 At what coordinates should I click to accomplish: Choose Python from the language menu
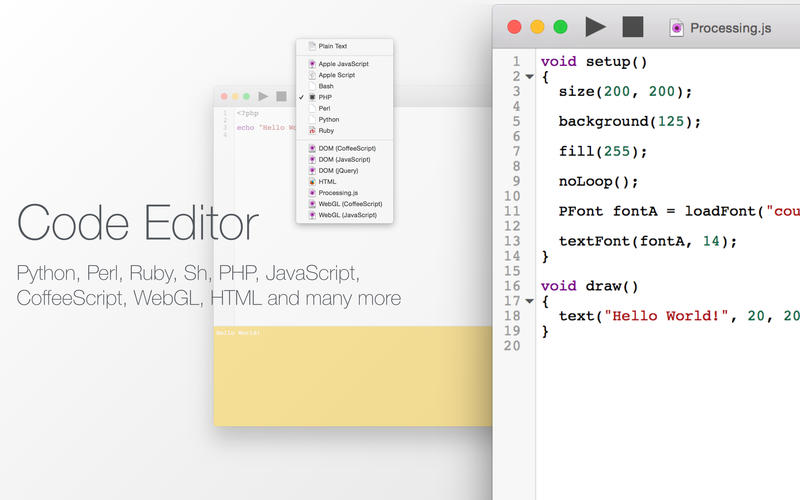344,119
